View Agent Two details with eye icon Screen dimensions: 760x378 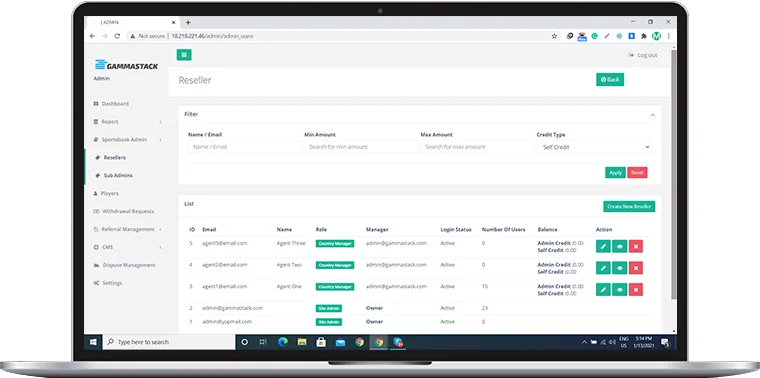click(619, 268)
